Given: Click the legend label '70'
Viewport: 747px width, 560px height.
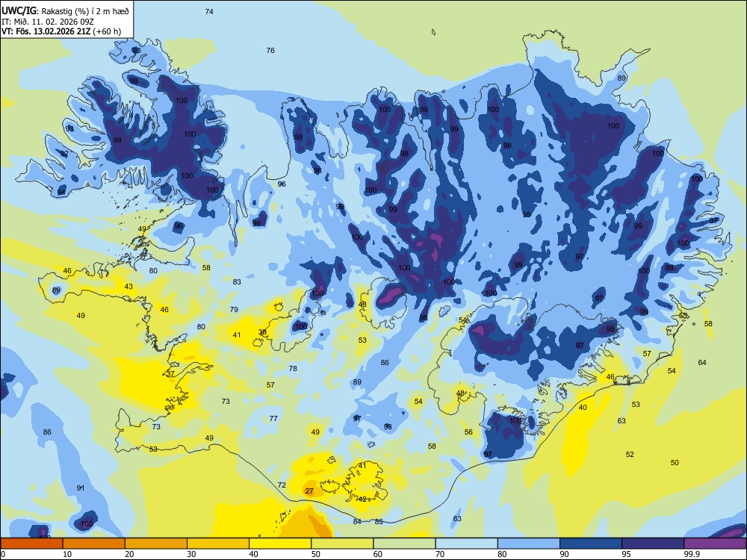Looking at the screenshot, I should 440,554.
